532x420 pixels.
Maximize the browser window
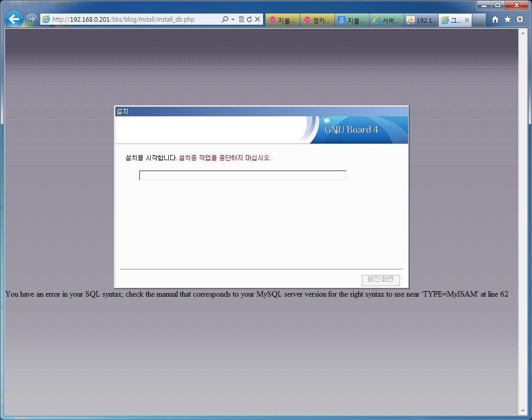click(498, 5)
